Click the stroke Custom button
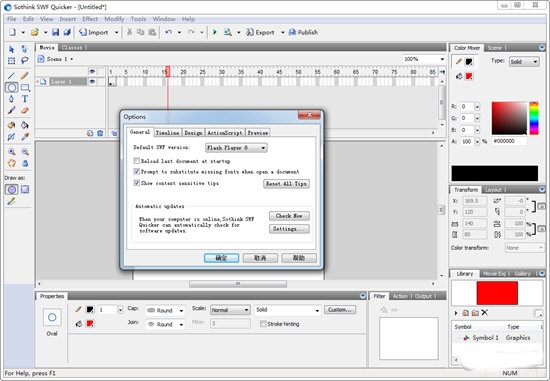Screen dimensions: 550x381 pos(340,310)
